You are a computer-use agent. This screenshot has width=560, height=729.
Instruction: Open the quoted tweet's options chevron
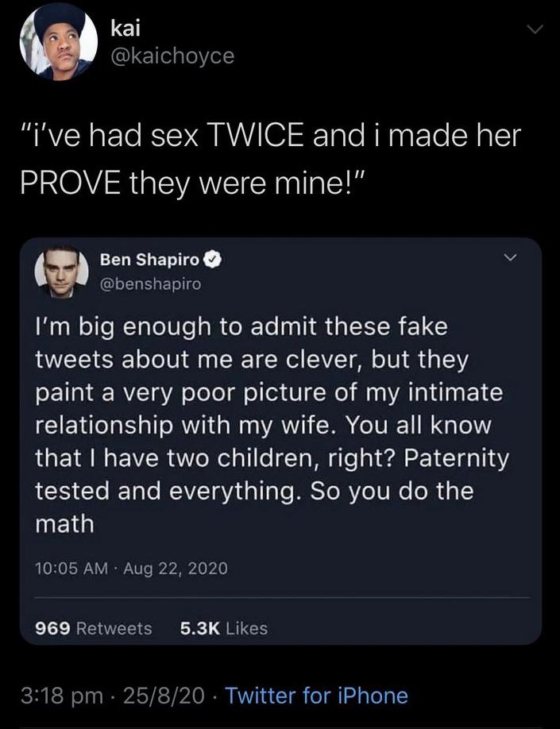click(512, 260)
